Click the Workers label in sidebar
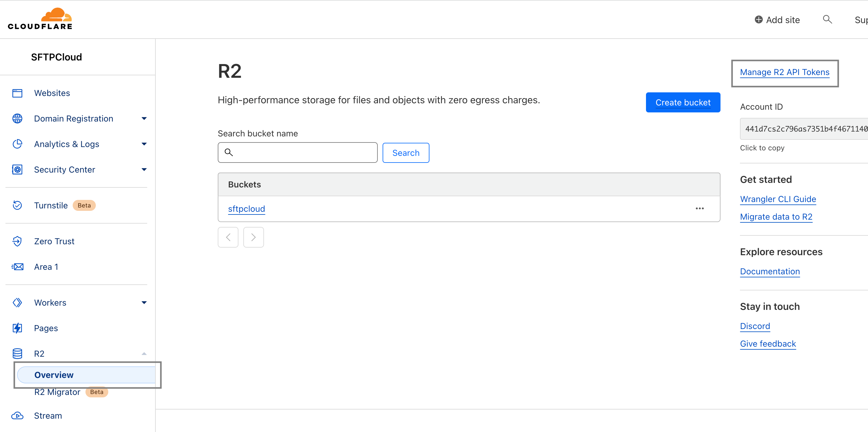Screen dimensions: 868x432 point(50,303)
